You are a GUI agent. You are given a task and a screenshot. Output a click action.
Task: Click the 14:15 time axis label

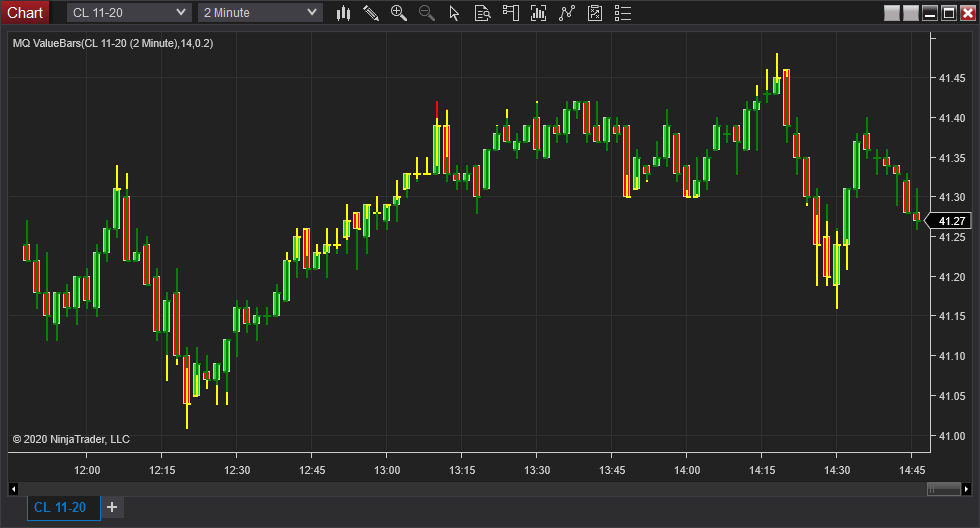coord(762,470)
